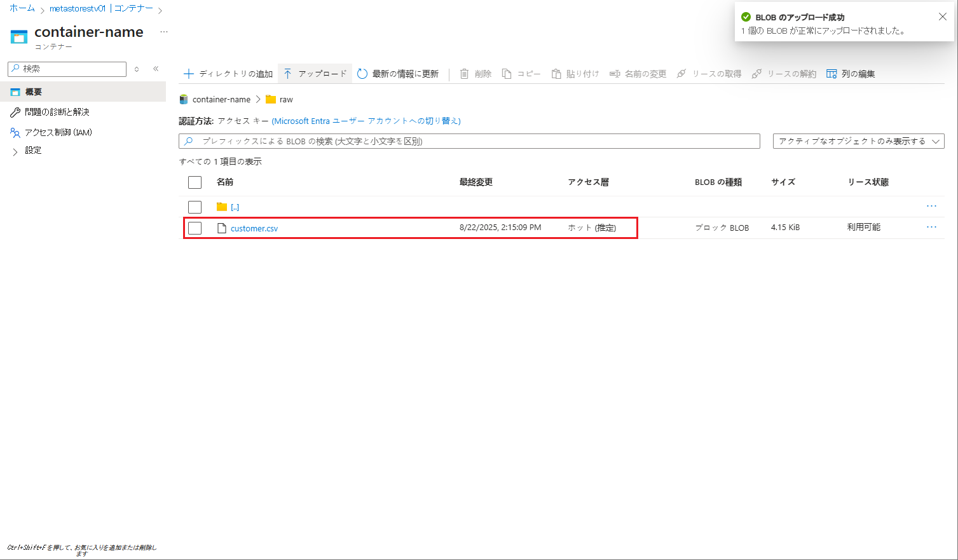Dismiss the BLOB upload success notification
The width and height of the screenshot is (958, 560).
point(943,17)
